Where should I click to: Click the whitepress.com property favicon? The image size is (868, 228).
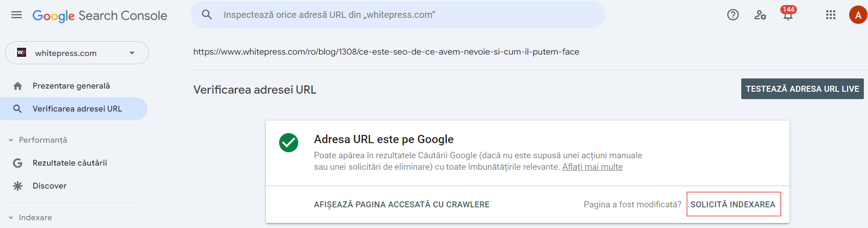point(22,53)
